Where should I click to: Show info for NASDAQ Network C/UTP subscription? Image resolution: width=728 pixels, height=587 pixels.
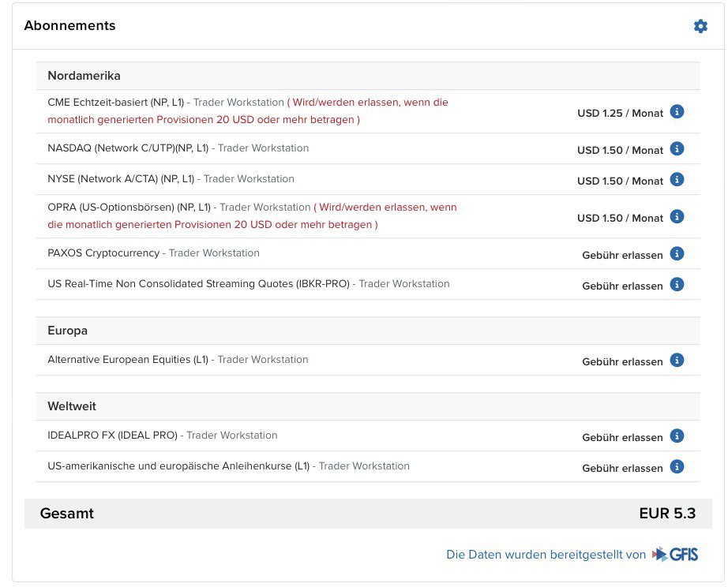pos(677,149)
